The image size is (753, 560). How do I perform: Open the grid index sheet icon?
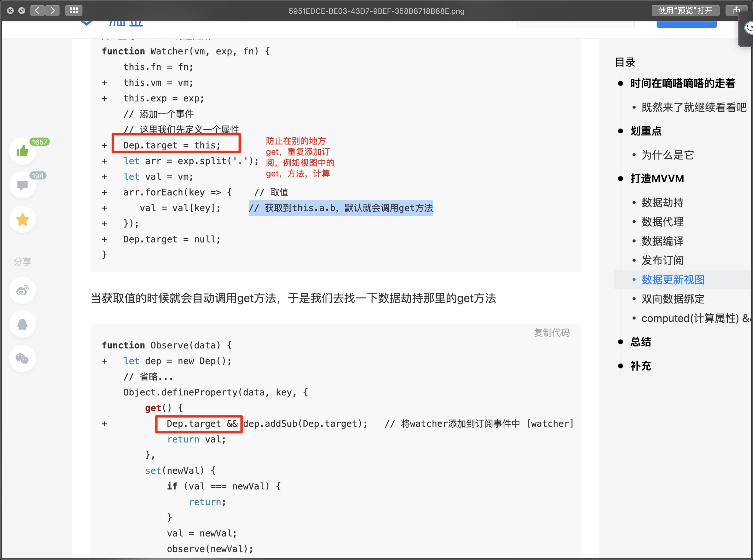pos(74,11)
